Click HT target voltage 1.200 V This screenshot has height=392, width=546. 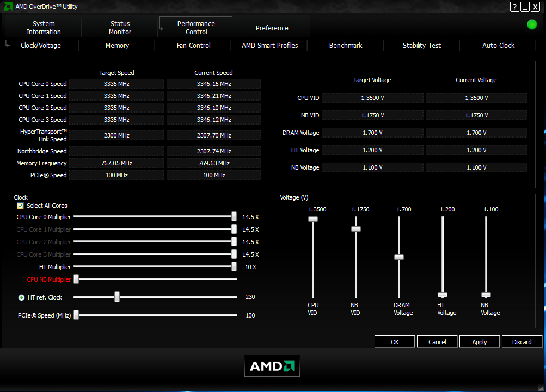tap(372, 150)
